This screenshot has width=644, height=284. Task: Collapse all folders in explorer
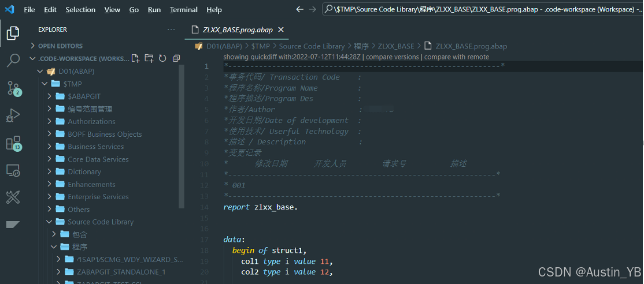tap(176, 58)
